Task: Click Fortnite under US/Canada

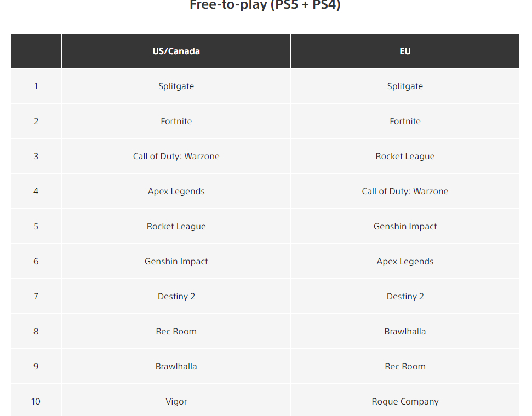Action: [x=176, y=121]
